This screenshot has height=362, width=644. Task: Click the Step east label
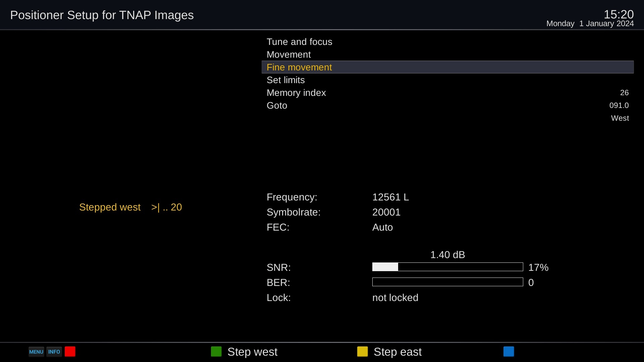(x=397, y=352)
